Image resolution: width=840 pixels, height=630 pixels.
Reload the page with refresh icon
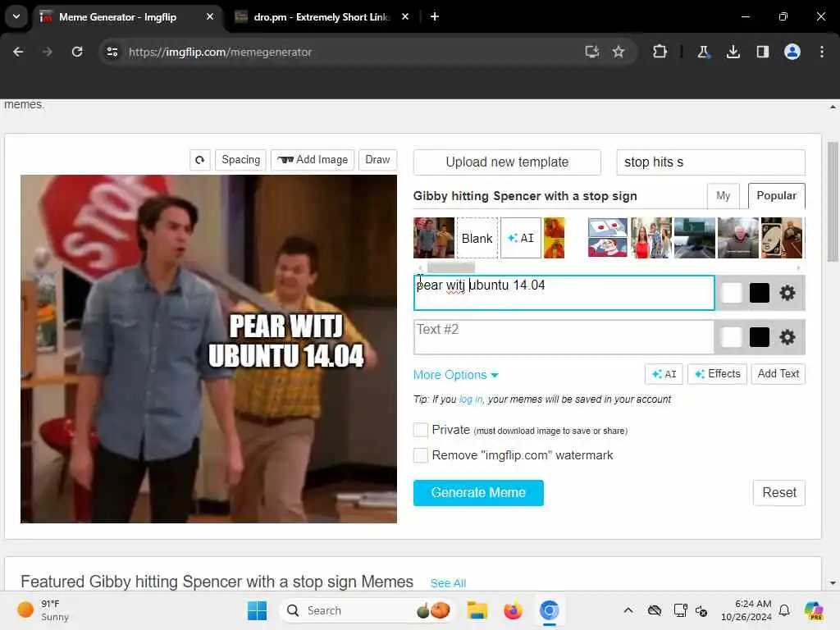pyautogui.click(x=77, y=52)
